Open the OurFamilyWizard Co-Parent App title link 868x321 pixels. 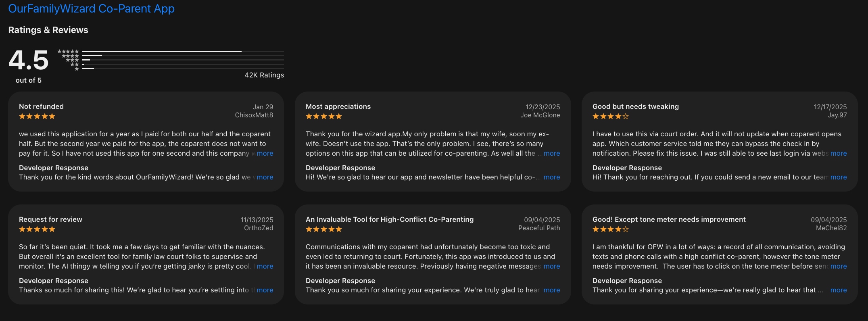point(91,8)
